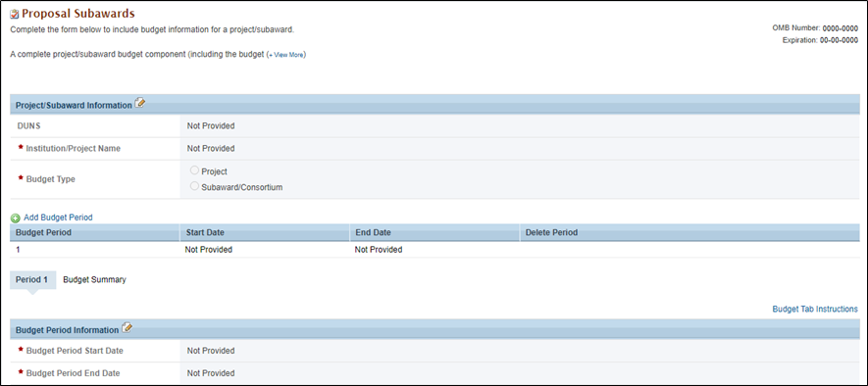
Task: Click the Budget Period Start Date value
Action: point(211,351)
